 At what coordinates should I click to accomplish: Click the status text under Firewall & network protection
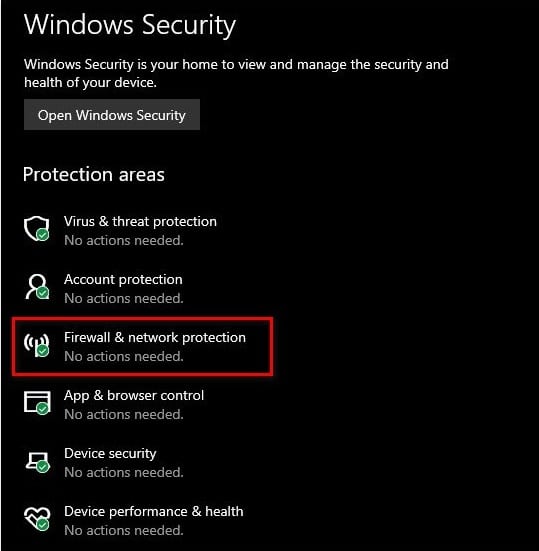pos(124,356)
